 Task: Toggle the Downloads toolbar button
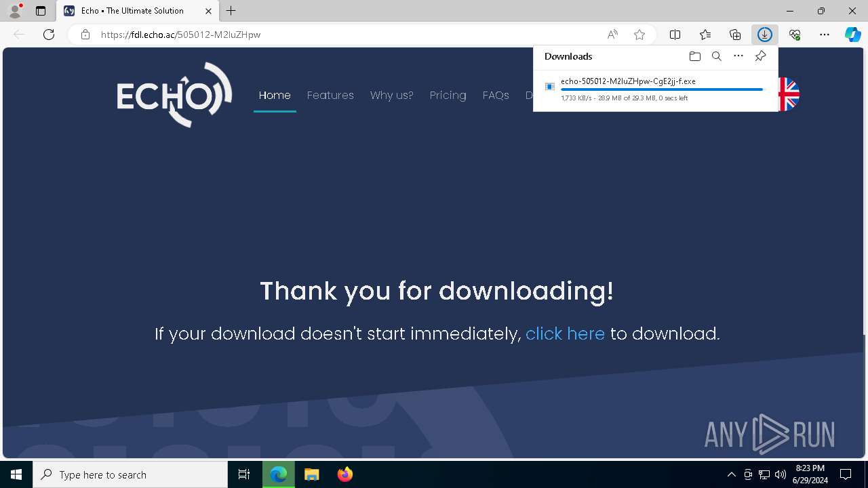765,35
